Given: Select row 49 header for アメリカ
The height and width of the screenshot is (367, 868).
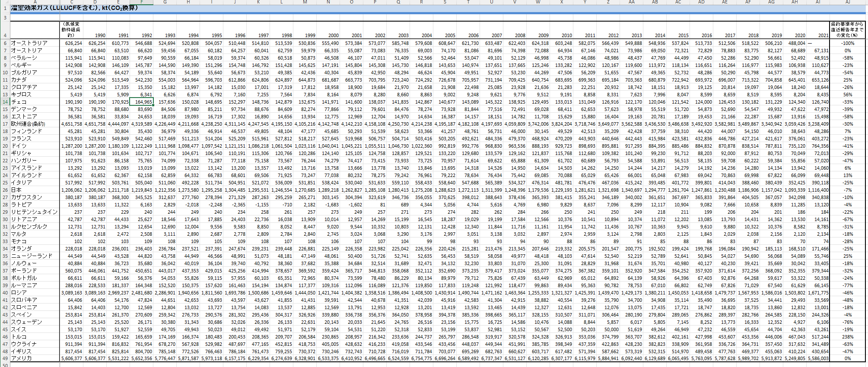Looking at the screenshot, I should pos(5,358).
